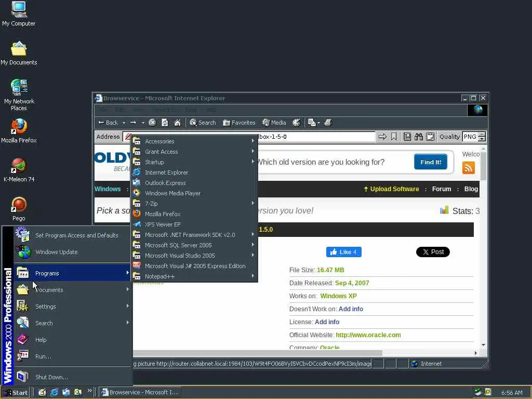This screenshot has height=399, width=532.
Task: Click the orange RSS feed icon
Action: click(468, 168)
